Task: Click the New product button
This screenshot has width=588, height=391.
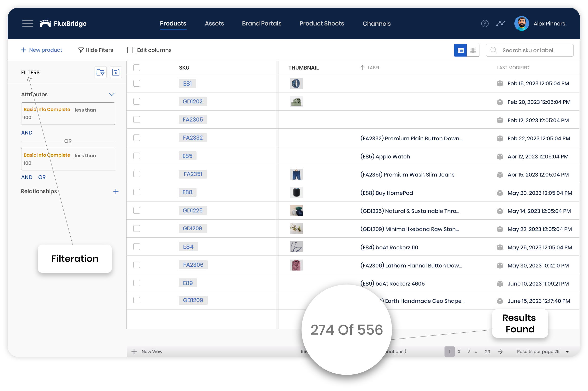Action: tap(42, 50)
